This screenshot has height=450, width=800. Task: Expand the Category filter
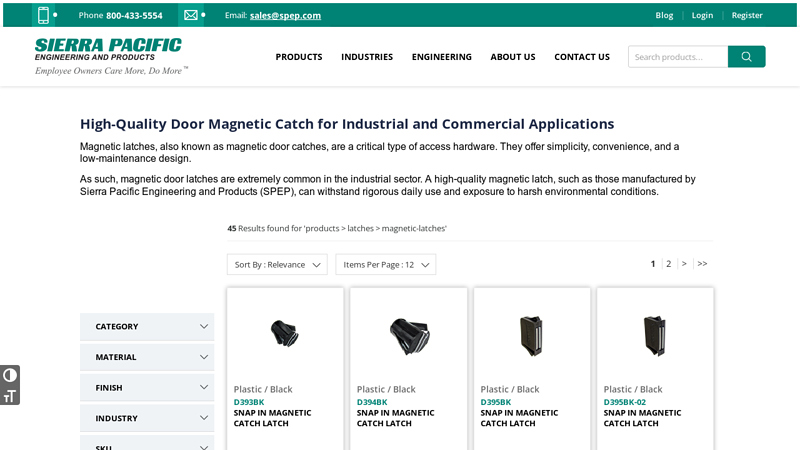click(147, 327)
